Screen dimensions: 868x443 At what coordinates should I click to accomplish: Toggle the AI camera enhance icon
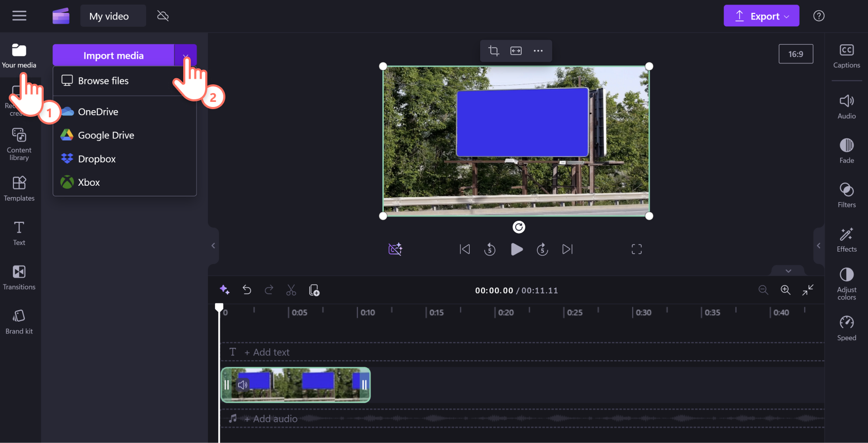coord(395,250)
